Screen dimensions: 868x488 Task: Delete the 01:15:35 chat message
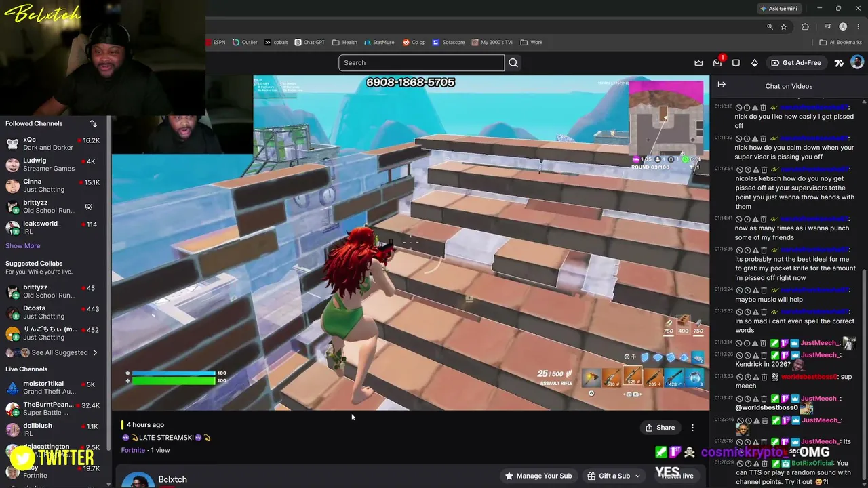click(763, 249)
